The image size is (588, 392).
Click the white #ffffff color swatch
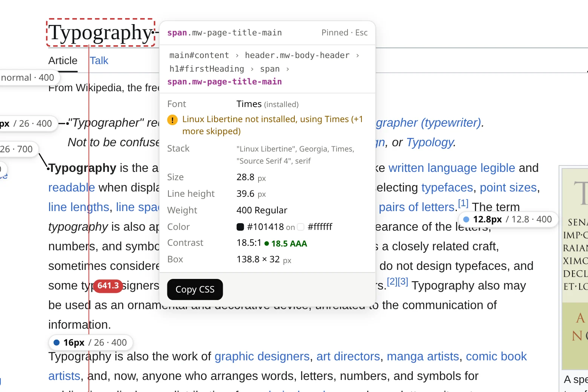point(300,227)
